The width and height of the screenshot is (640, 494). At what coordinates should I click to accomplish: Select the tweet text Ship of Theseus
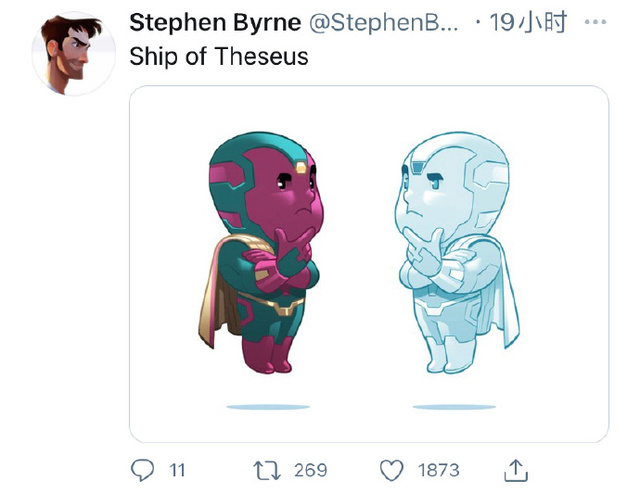pyautogui.click(x=219, y=56)
